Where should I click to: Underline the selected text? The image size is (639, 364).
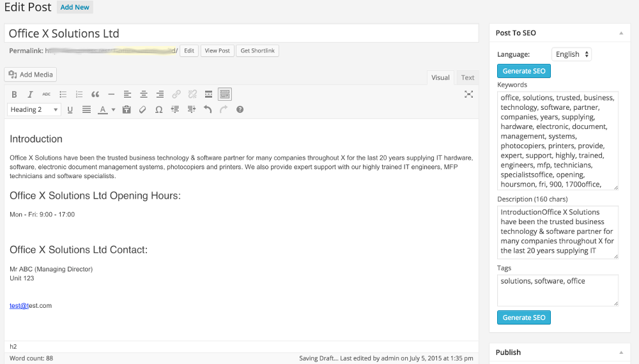[x=70, y=110]
